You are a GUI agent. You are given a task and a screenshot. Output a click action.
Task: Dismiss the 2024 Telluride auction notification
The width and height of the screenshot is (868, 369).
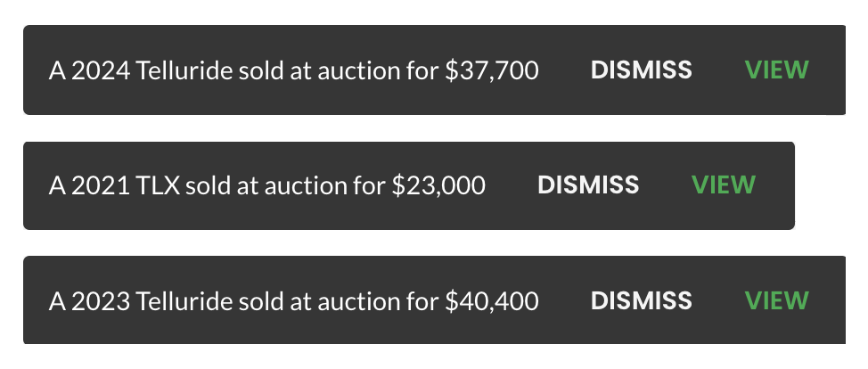point(641,70)
